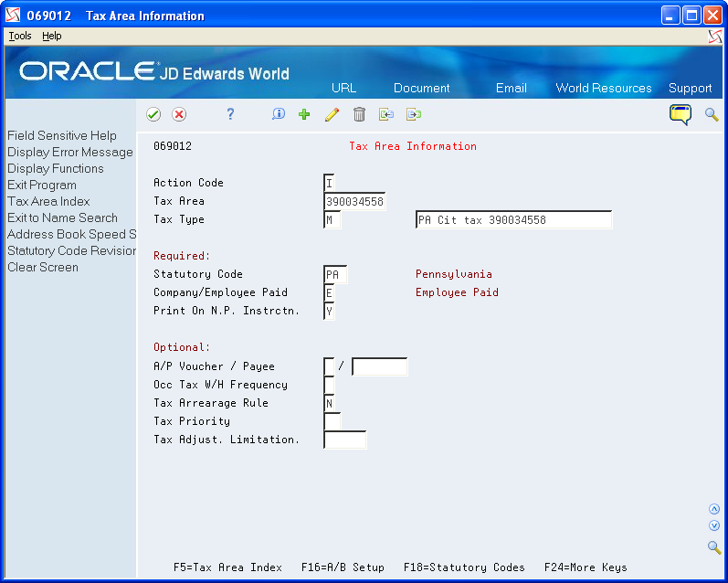The height and width of the screenshot is (583, 728).
Task: Click the top-right magnifier search icon
Action: coord(712,114)
